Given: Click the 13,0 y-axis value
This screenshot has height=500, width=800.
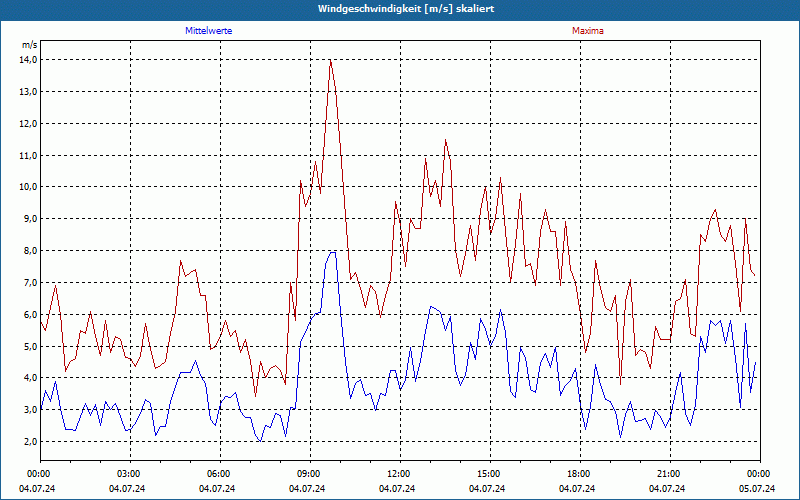Looking at the screenshot, I should pos(29,92).
